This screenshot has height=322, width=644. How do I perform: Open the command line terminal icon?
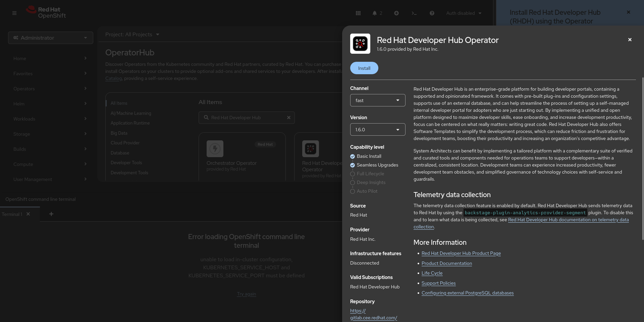(414, 13)
